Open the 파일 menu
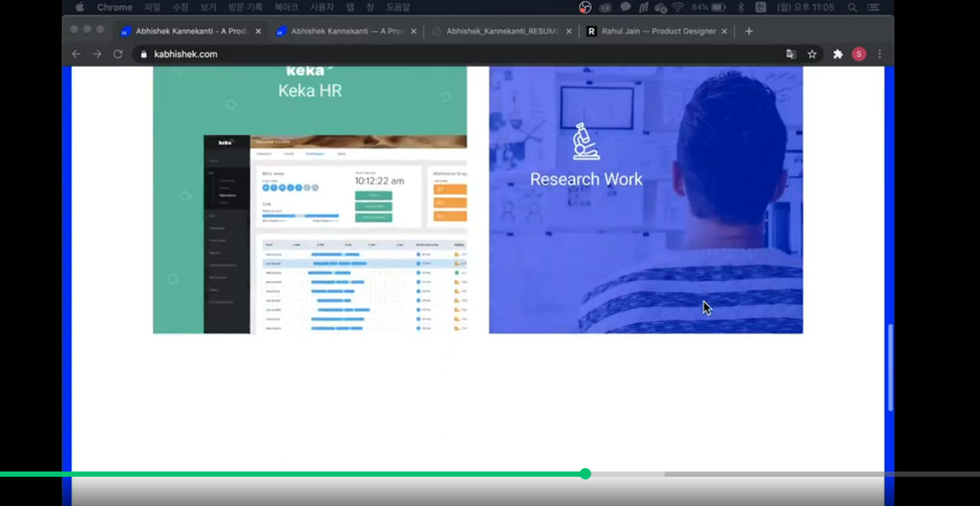The width and height of the screenshot is (980, 506). pos(153,7)
